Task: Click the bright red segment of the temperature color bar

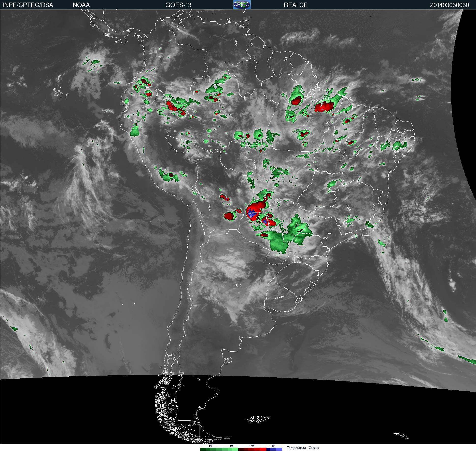Action: 263,449
